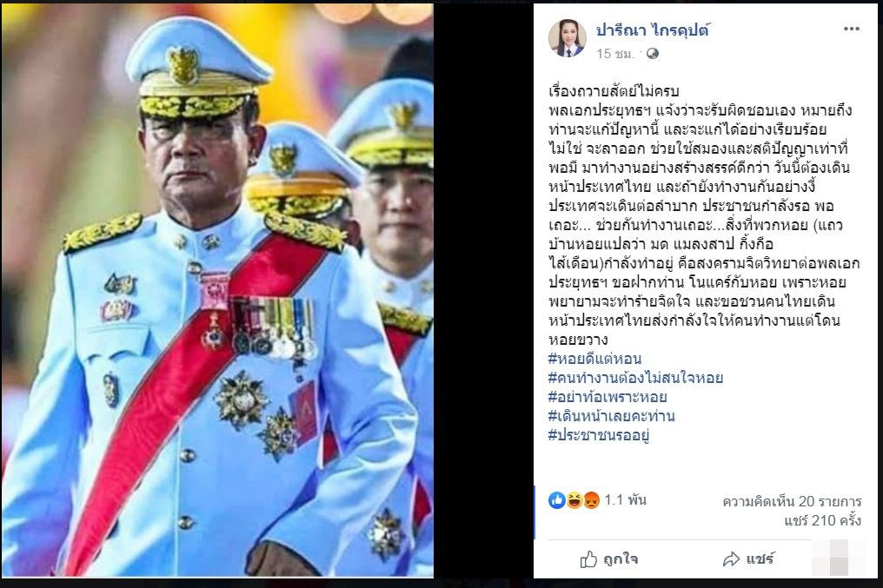Viewport: 883px width, 588px height.
Task: Open profile name ปารีณา ไกรคุปต์
Action: point(654,30)
